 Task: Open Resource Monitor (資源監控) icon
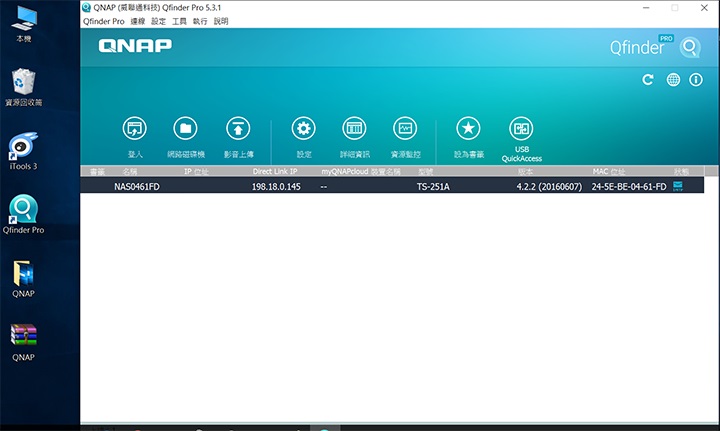pos(405,129)
